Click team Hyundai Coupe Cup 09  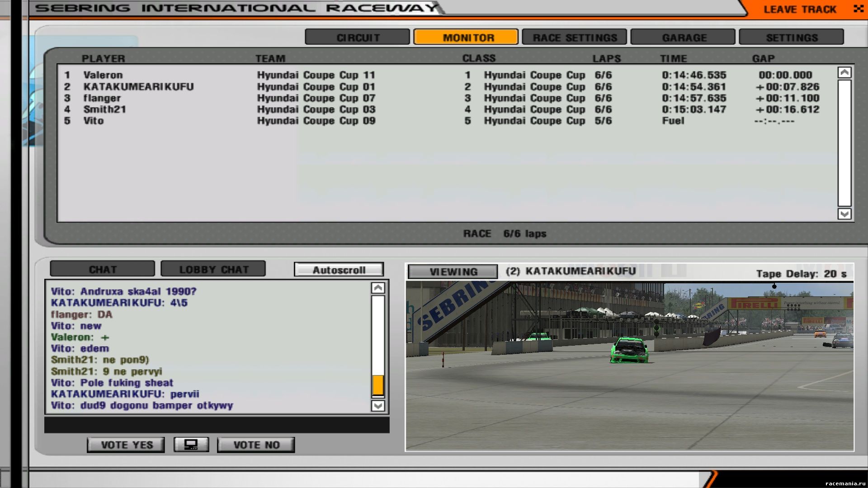pos(316,121)
